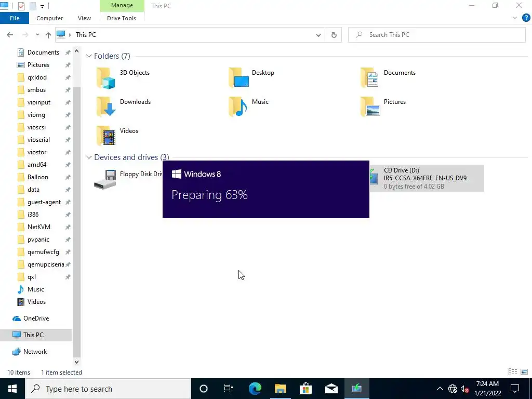Click the taskbar Type here to search box
Screen dimensions: 532x399
108,389
